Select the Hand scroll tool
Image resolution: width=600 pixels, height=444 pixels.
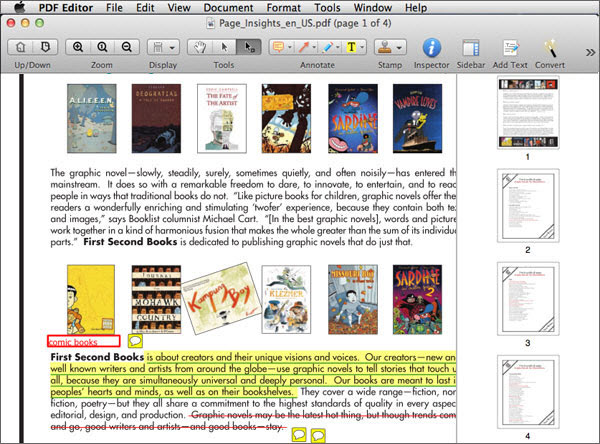coord(200,47)
